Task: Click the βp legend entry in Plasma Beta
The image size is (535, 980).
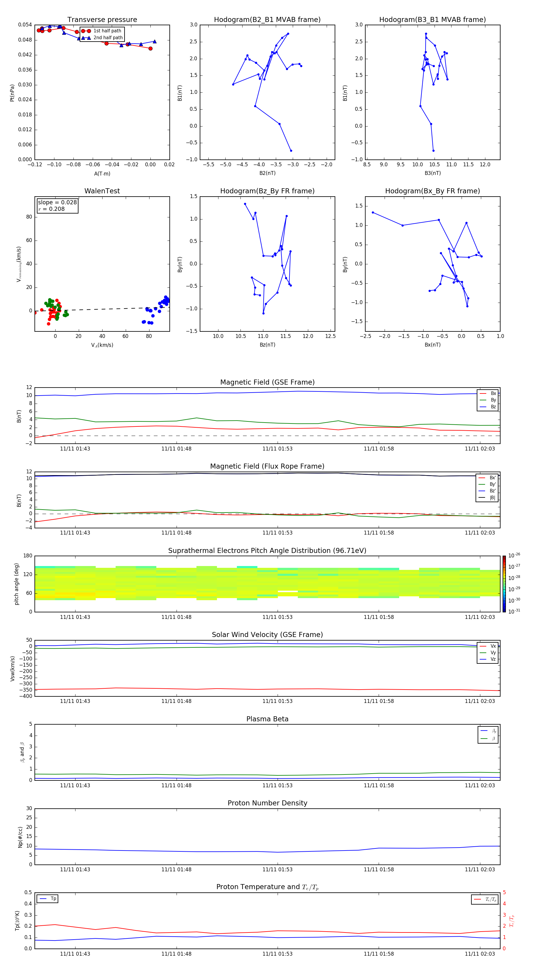Action: click(x=488, y=731)
